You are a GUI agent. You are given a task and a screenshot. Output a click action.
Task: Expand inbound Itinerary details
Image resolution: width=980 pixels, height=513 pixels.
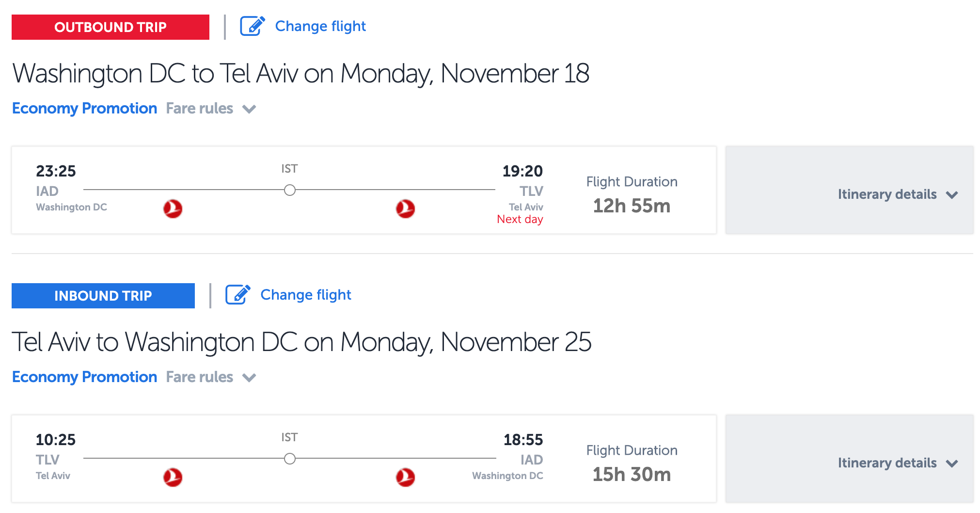[898, 463]
